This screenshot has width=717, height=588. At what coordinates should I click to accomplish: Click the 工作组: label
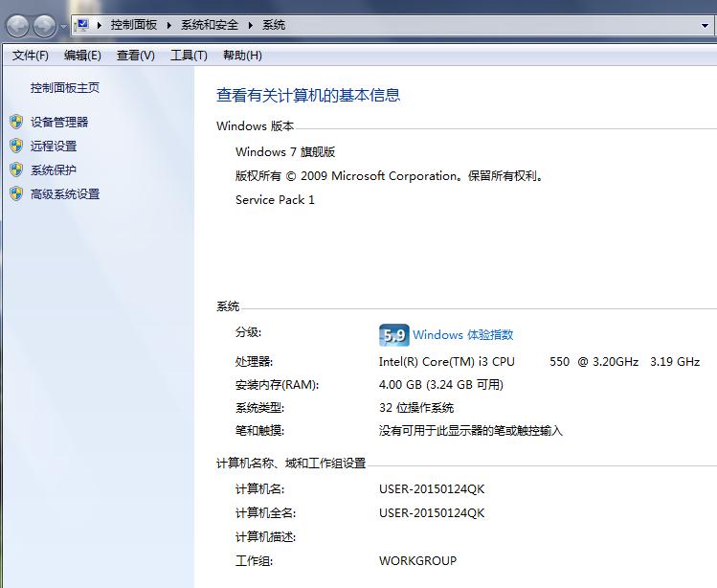pos(254,560)
